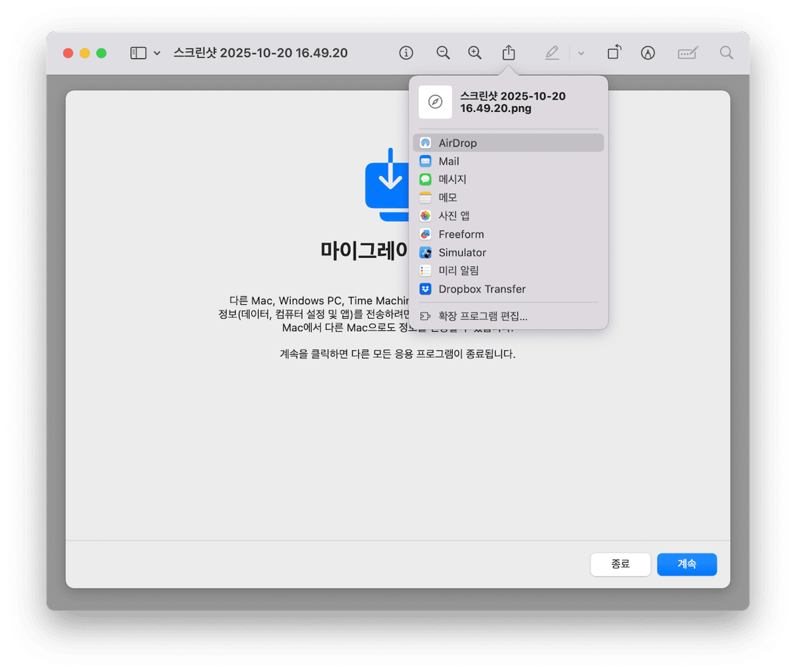Image resolution: width=796 pixels, height=672 pixels.
Task: Expand the sidebar view options chevron
Action: pos(157,53)
